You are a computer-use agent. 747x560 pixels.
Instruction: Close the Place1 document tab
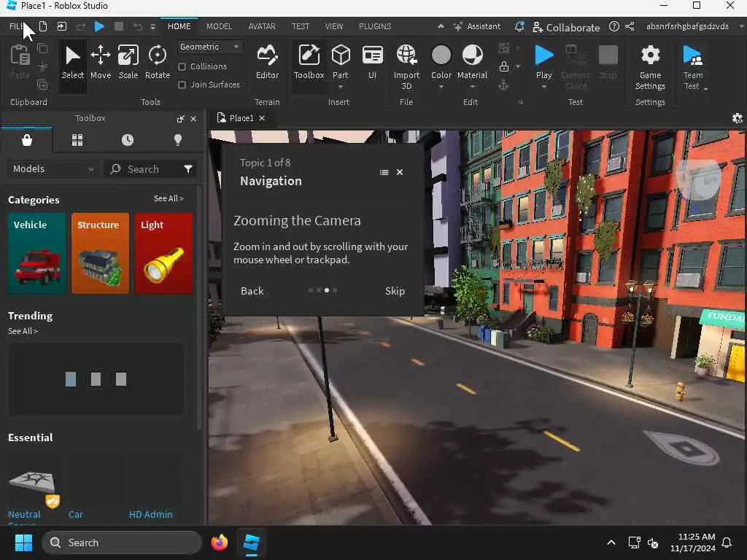(262, 118)
